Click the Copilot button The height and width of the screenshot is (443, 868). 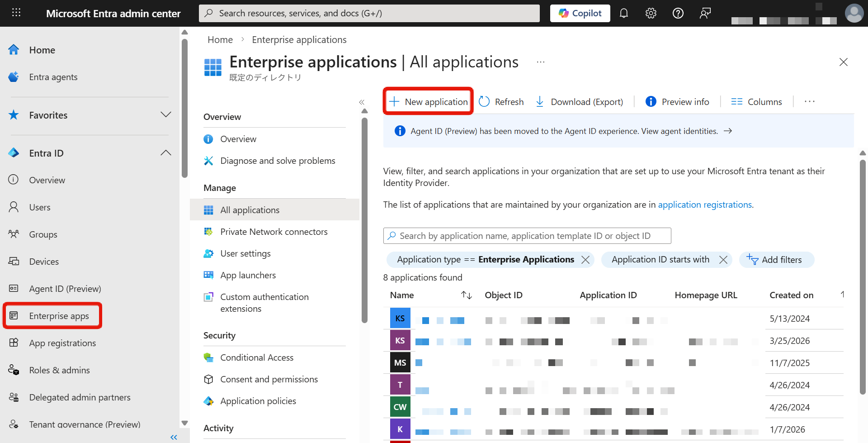[x=580, y=13]
